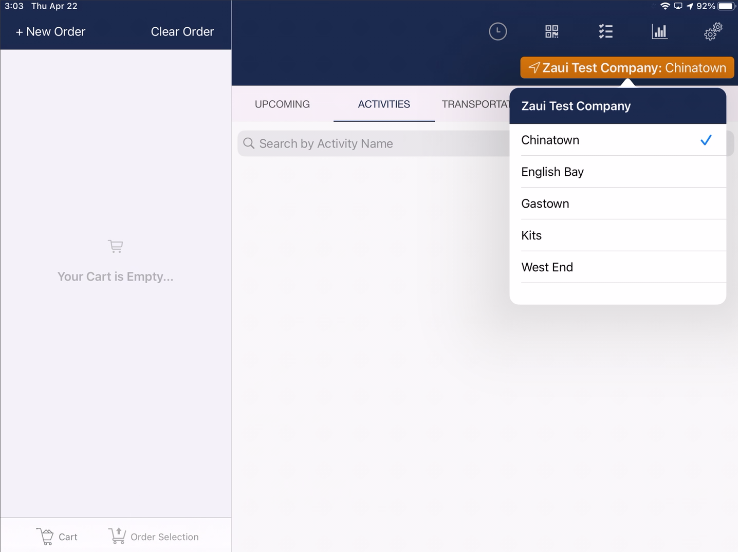Screen dimensions: 738x552
Task: Choose English Bay location
Action: (x=618, y=172)
